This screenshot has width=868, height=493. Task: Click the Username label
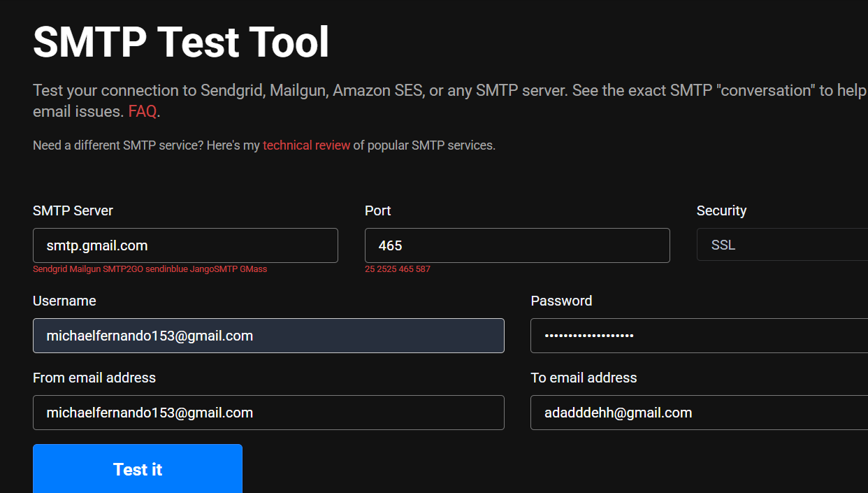point(64,301)
